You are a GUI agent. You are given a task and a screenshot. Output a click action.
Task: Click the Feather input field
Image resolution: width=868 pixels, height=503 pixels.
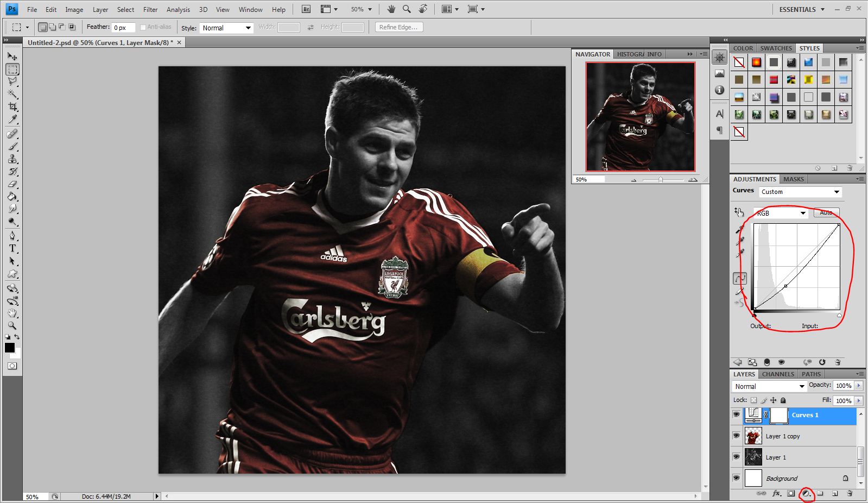click(123, 27)
